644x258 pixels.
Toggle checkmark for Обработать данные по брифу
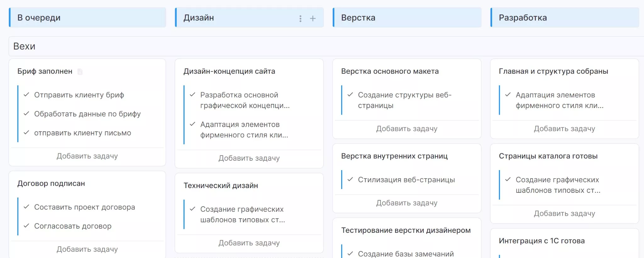[27, 114]
